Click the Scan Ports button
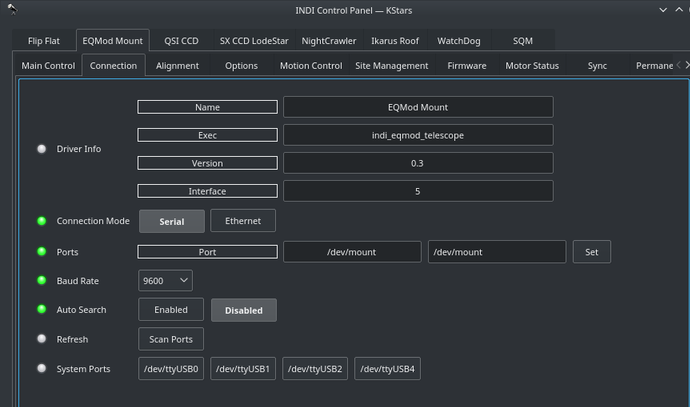 click(x=171, y=339)
